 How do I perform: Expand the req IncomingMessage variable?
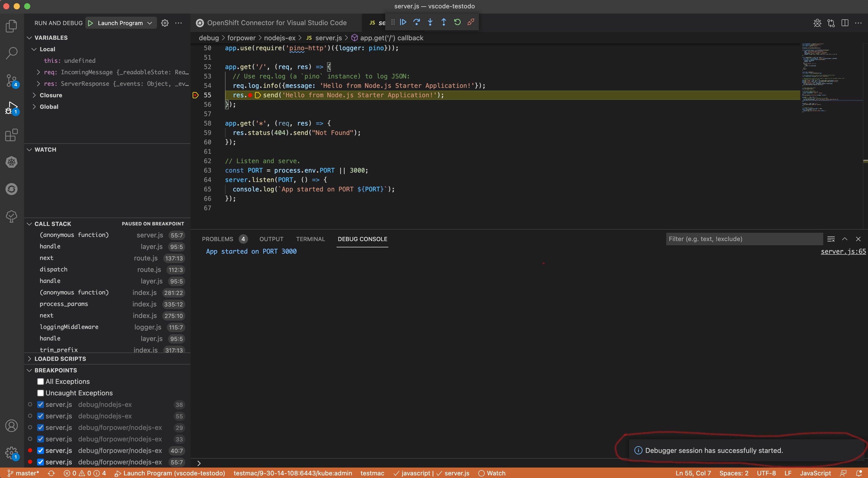pos(38,72)
